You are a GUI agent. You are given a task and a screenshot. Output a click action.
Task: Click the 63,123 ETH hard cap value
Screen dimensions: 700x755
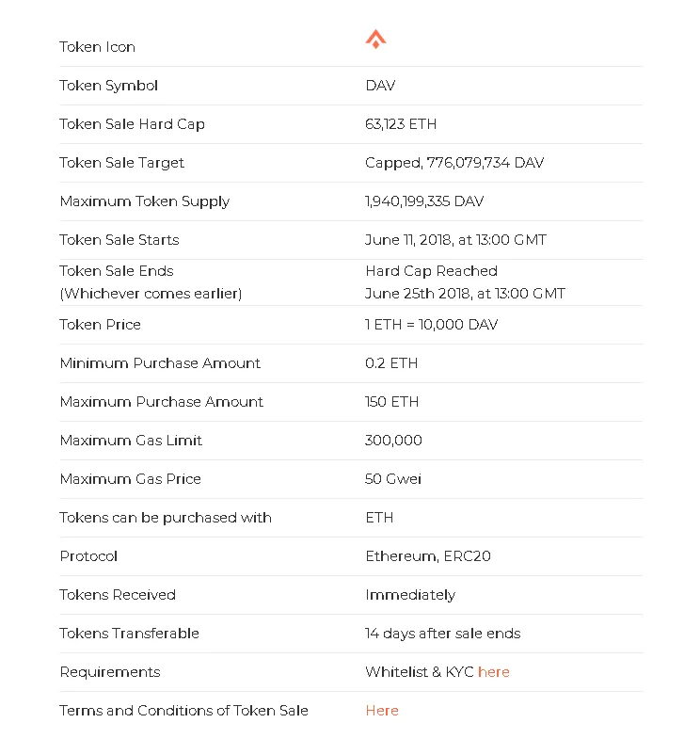[401, 123]
